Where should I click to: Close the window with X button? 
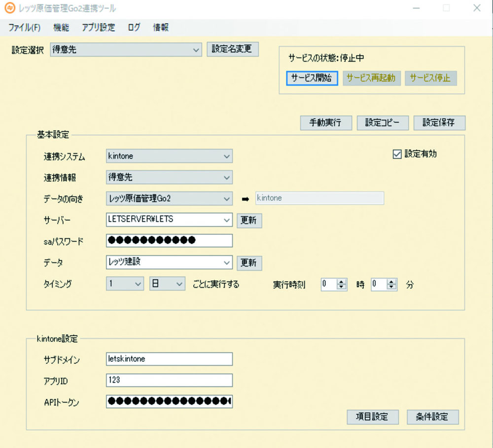477,8
